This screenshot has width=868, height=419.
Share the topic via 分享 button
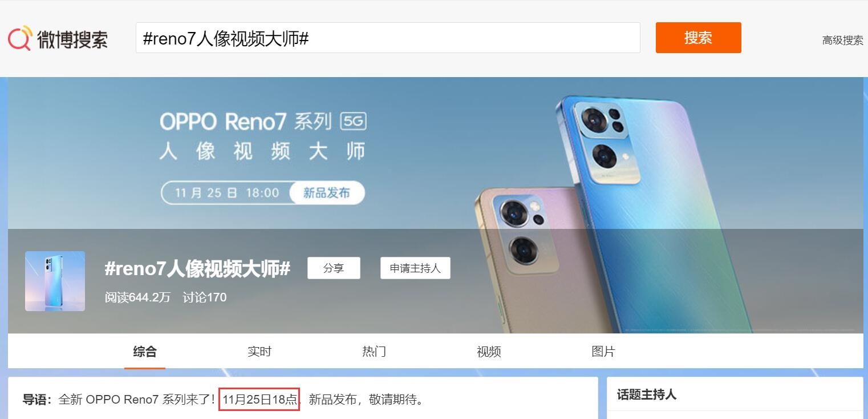coord(334,268)
